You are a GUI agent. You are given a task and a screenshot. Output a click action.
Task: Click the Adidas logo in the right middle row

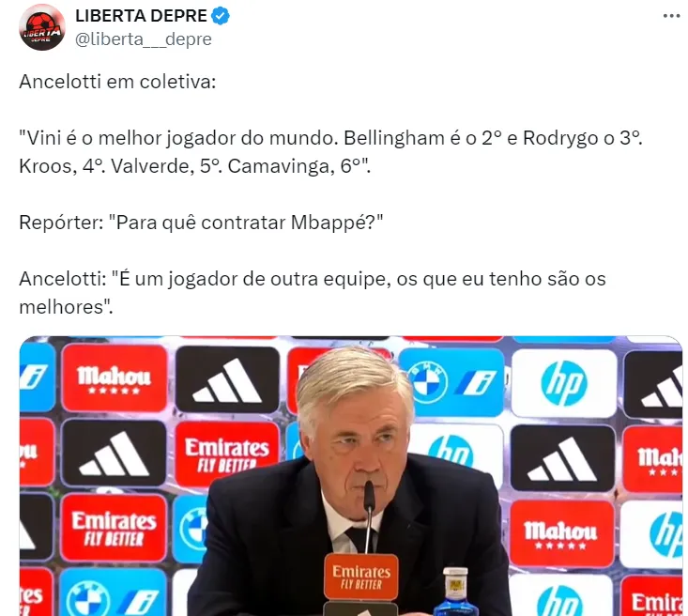(x=562, y=458)
